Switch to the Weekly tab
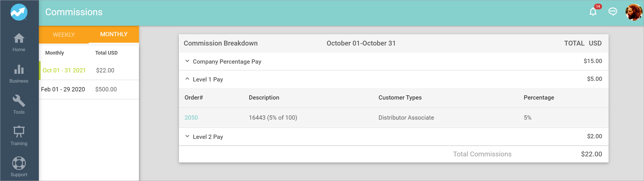644x181 pixels. pyautogui.click(x=64, y=35)
